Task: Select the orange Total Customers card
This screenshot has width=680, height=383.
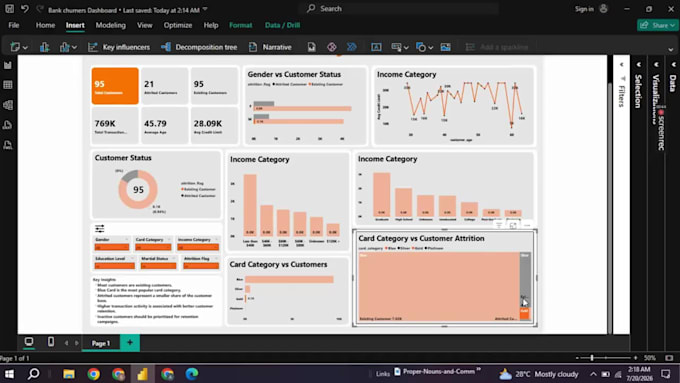Action: pos(115,86)
